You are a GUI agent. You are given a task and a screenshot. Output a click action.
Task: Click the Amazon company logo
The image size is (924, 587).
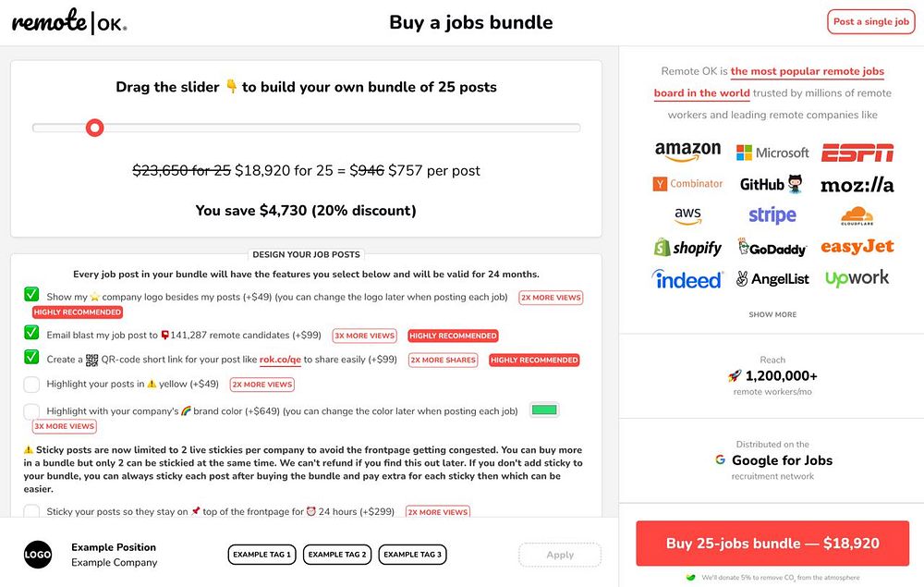pos(687,153)
